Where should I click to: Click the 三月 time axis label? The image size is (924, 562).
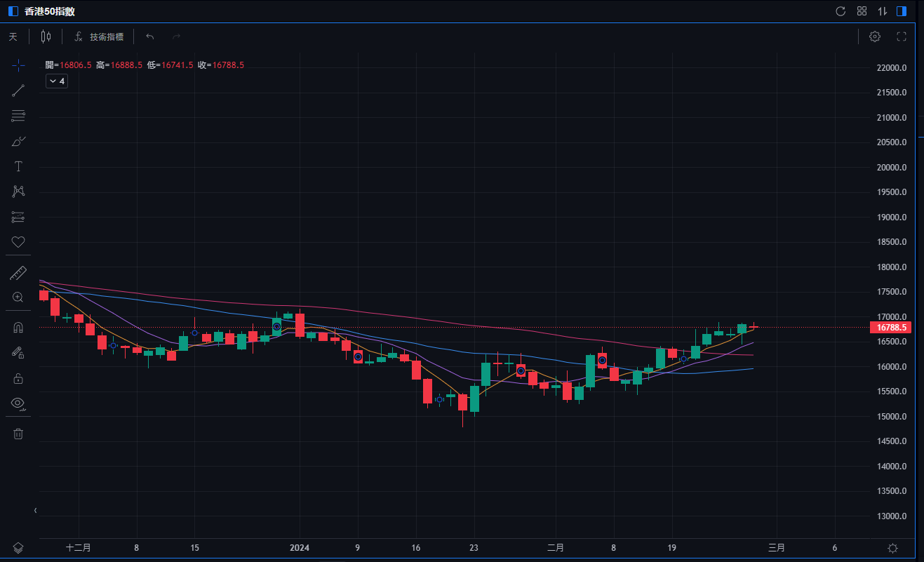[777, 548]
